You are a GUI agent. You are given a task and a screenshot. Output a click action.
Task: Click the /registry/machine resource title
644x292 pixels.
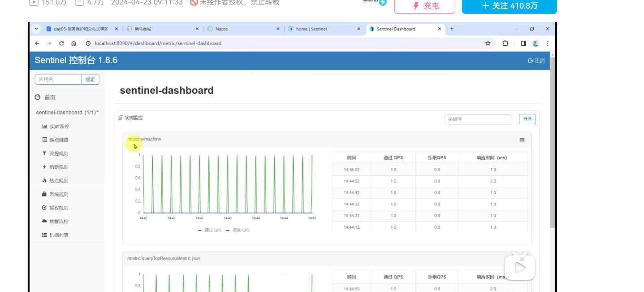(x=144, y=139)
